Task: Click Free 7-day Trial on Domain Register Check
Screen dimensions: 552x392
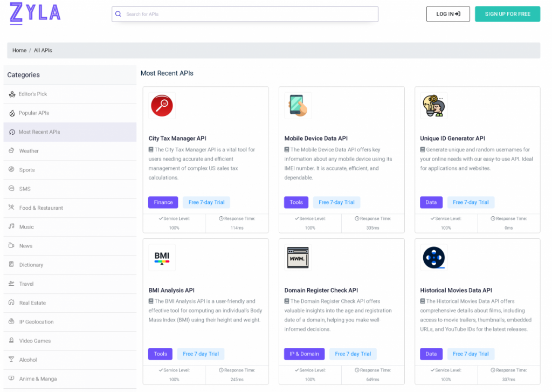Action: click(x=353, y=354)
